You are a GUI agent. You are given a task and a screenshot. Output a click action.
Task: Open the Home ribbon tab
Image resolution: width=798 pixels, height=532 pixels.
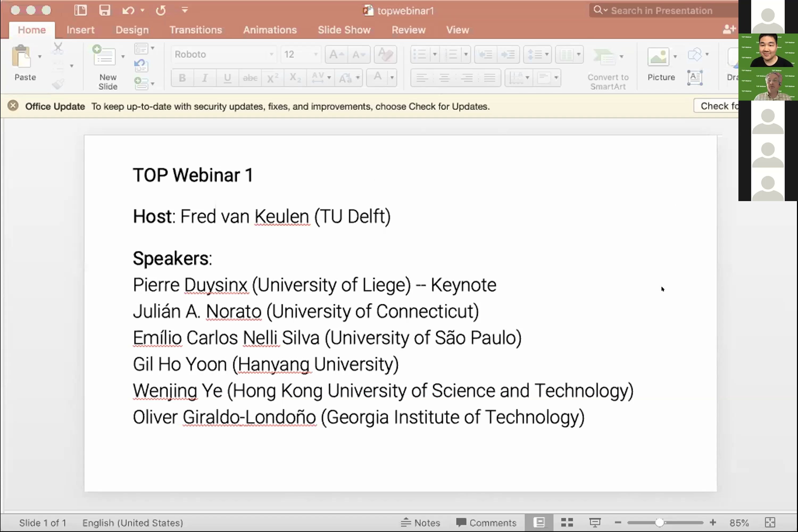click(x=32, y=30)
